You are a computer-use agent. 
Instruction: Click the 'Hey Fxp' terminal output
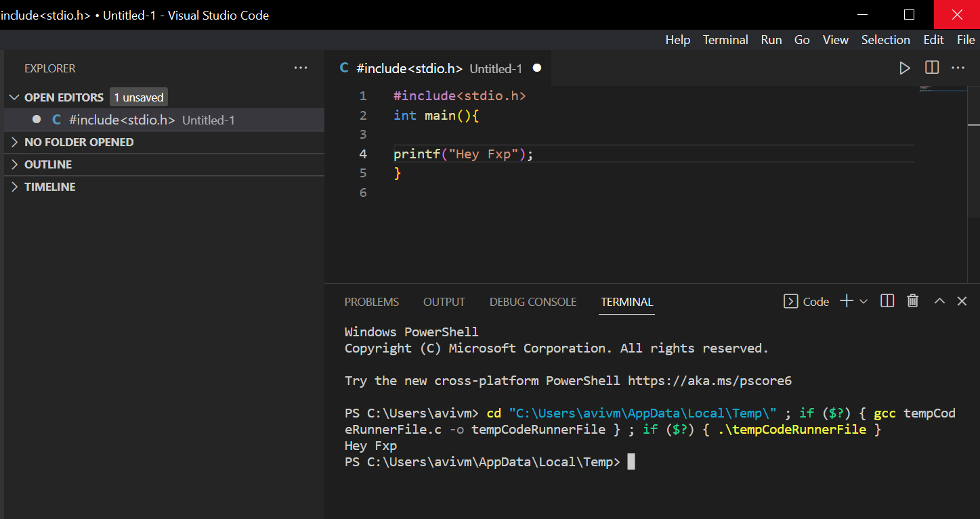(370, 446)
